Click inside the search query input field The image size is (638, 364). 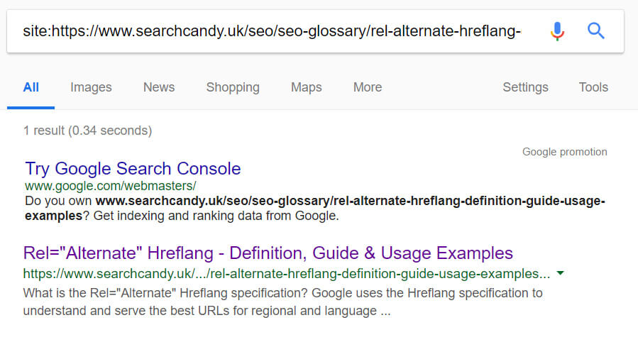[x=272, y=31]
